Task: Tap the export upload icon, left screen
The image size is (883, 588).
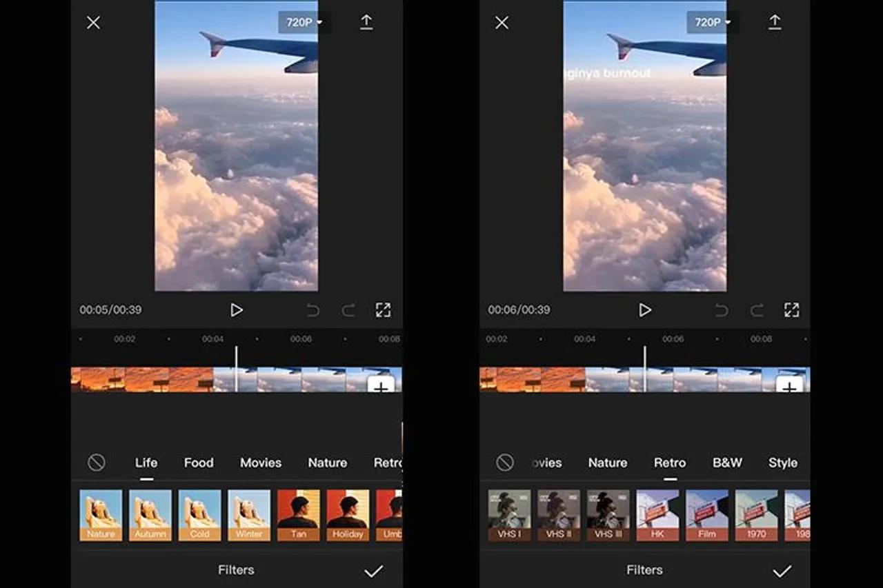Action: (366, 22)
